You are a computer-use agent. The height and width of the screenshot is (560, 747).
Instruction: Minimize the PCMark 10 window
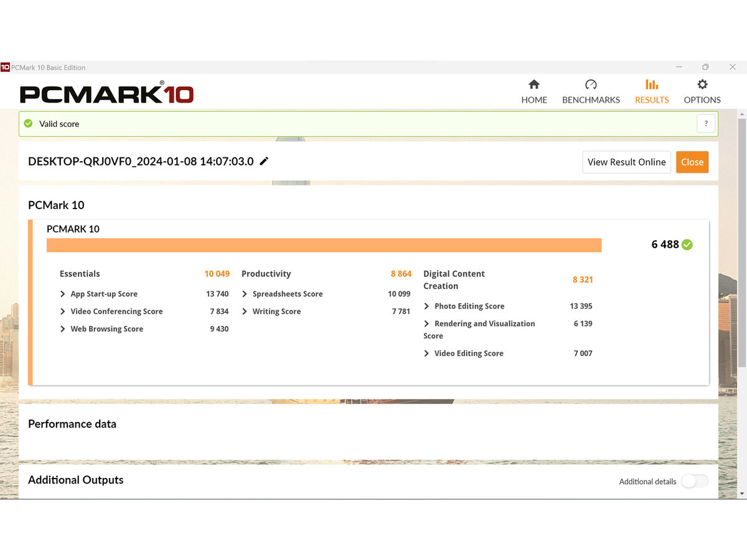click(679, 67)
